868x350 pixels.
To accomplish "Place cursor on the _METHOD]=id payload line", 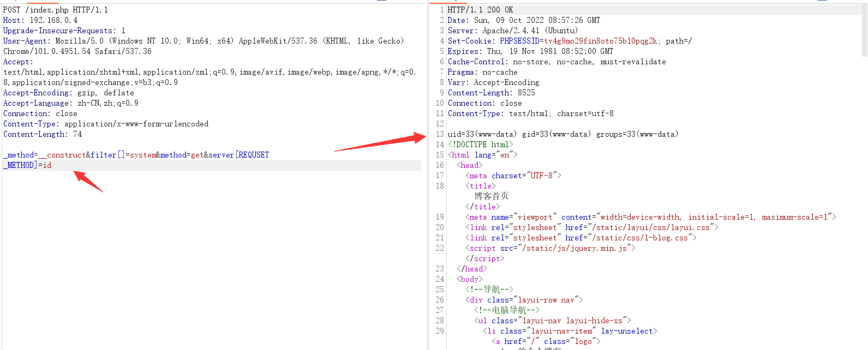I will tap(27, 165).
